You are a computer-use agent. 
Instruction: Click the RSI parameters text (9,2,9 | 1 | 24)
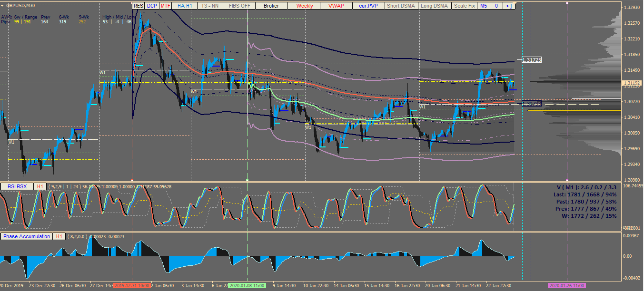[x=64, y=186]
